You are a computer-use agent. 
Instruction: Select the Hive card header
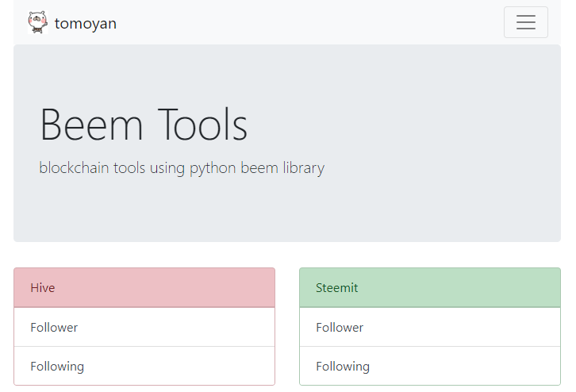click(x=144, y=288)
